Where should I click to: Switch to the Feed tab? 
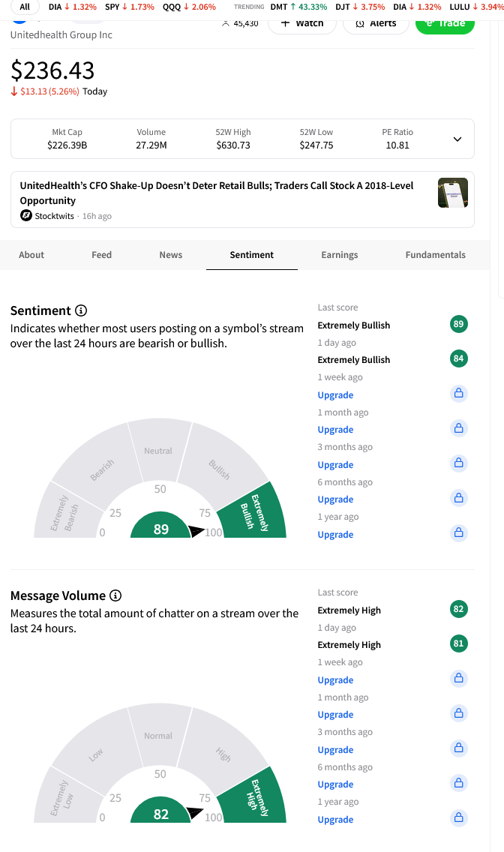click(101, 255)
